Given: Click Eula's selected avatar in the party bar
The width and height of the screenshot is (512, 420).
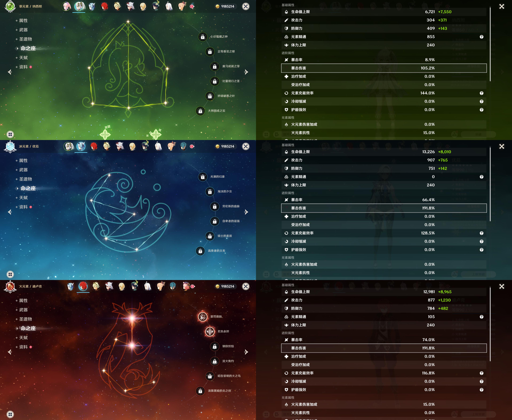Looking at the screenshot, I should click(x=81, y=146).
